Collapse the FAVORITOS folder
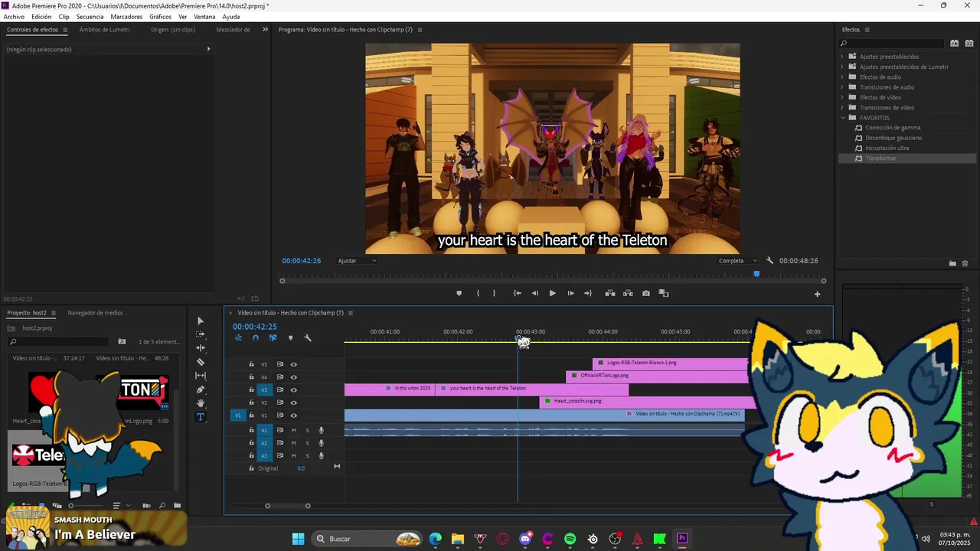Viewport: 980px width, 551px height. (842, 118)
